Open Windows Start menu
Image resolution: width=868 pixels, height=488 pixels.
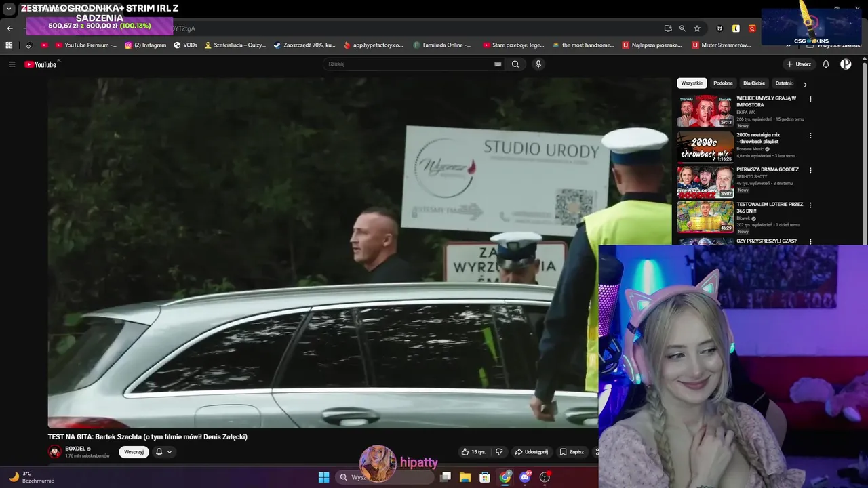coord(323,477)
